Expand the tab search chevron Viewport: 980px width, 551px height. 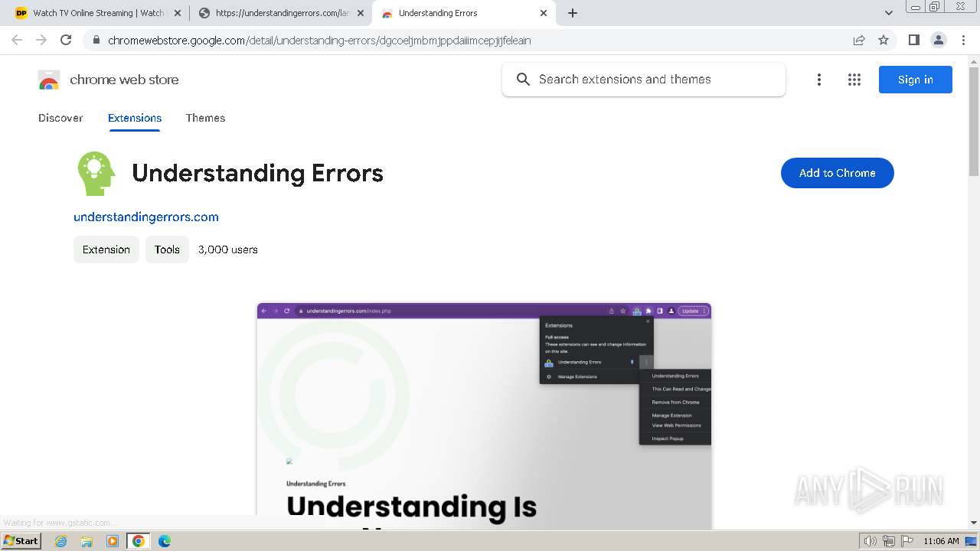point(889,13)
